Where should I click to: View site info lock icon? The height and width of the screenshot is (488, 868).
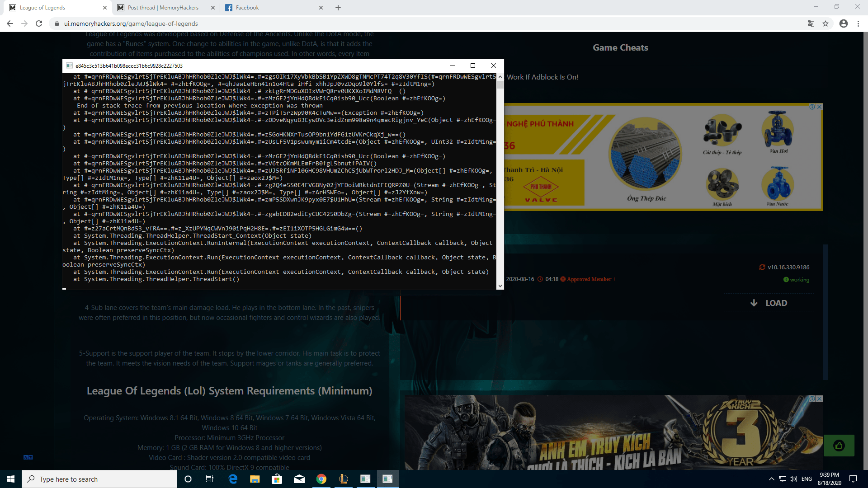pyautogui.click(x=57, y=23)
